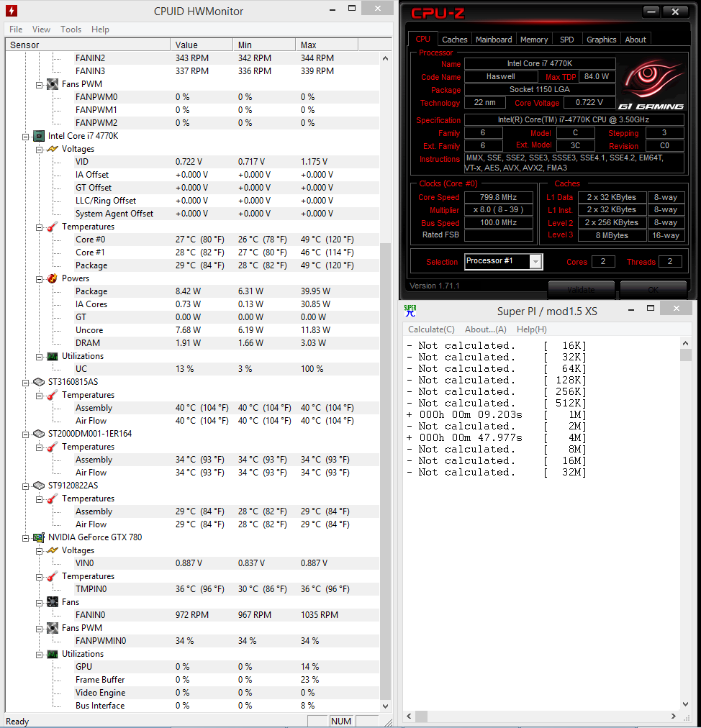Click the CPU Temperatures thermometer icon
The width and height of the screenshot is (701, 728).
(52, 227)
